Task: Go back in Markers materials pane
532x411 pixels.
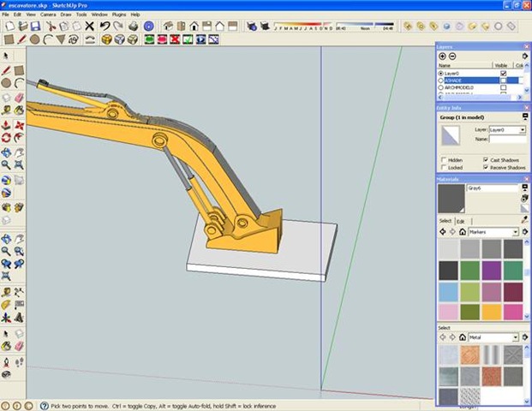Action: 443,232
